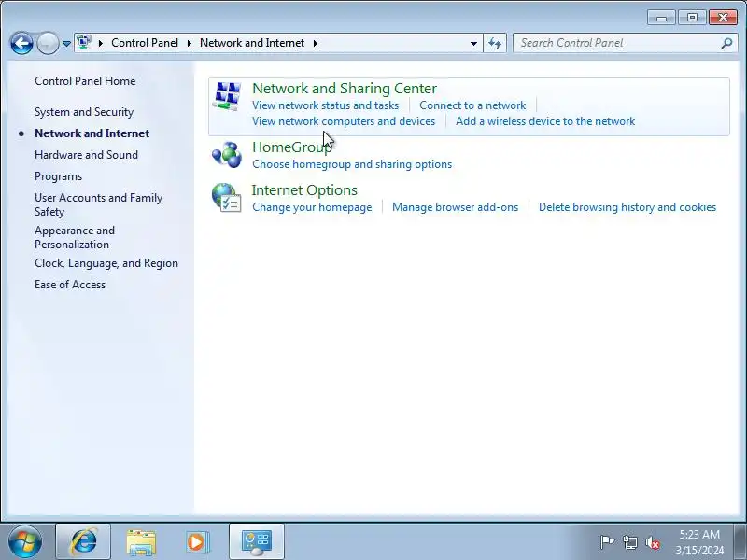Expand the arrow before Control Panel breadcrumb

101,43
